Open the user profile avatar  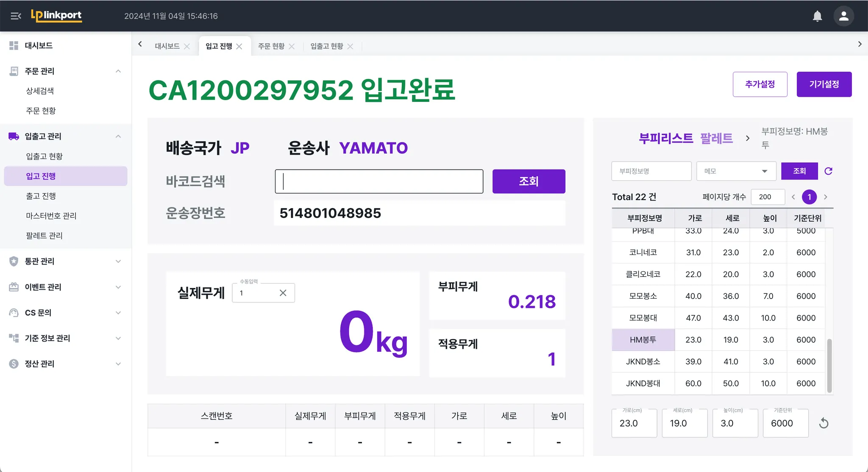click(x=843, y=16)
